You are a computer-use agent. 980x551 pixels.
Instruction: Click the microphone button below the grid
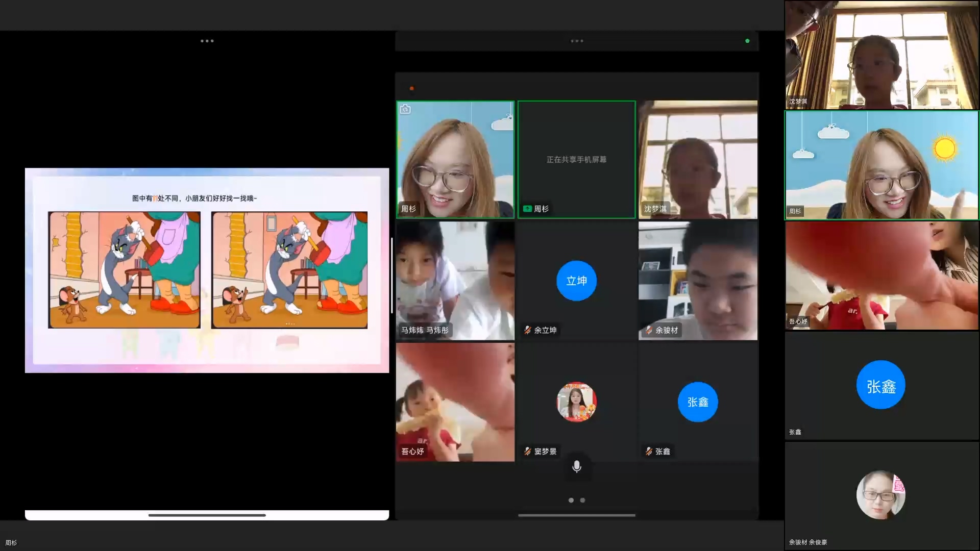(x=576, y=466)
